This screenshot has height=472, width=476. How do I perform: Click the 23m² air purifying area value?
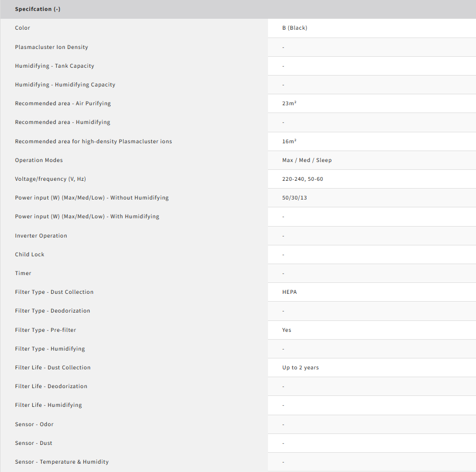coord(289,104)
